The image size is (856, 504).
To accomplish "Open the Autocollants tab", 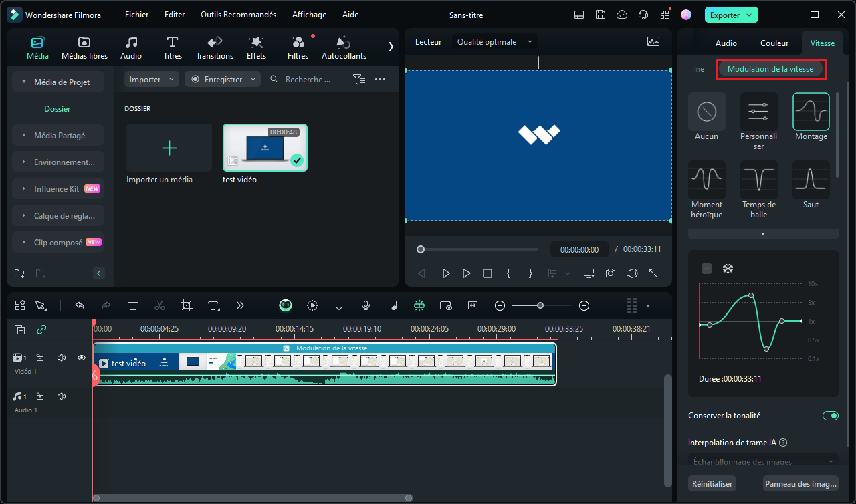I will (x=344, y=48).
